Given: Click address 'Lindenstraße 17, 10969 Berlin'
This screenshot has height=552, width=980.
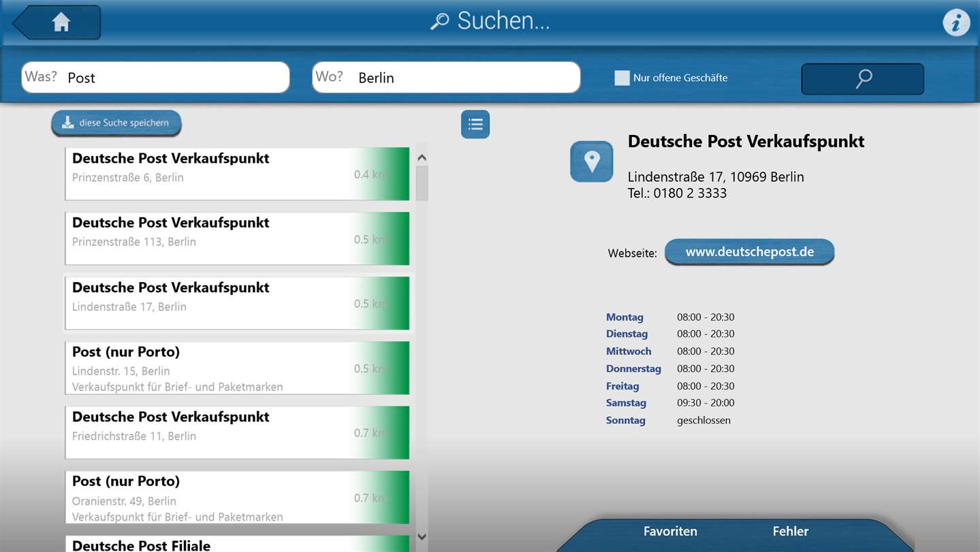Looking at the screenshot, I should (716, 177).
